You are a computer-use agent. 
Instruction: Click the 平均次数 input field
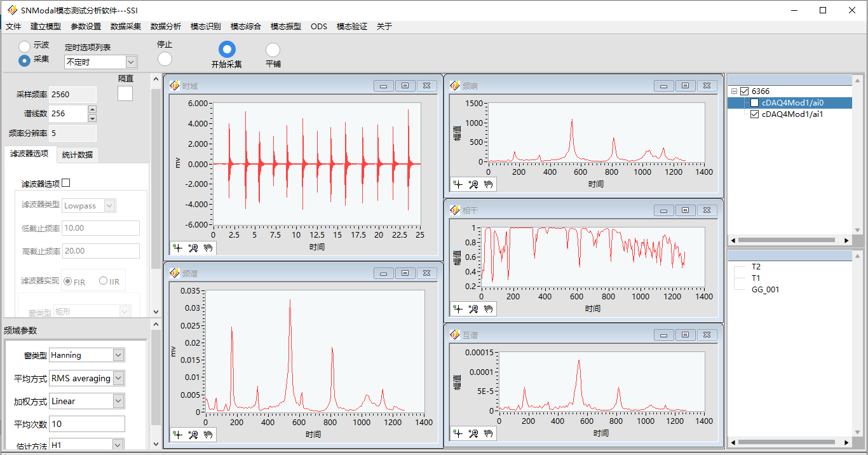(86, 424)
